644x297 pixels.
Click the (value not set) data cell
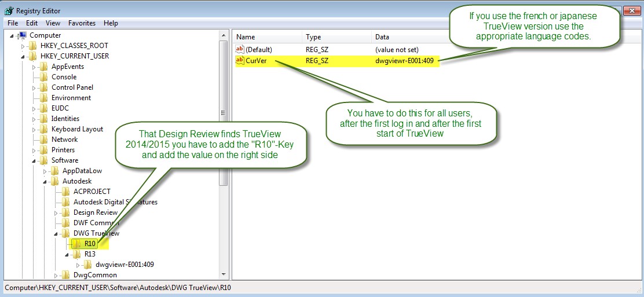click(397, 50)
